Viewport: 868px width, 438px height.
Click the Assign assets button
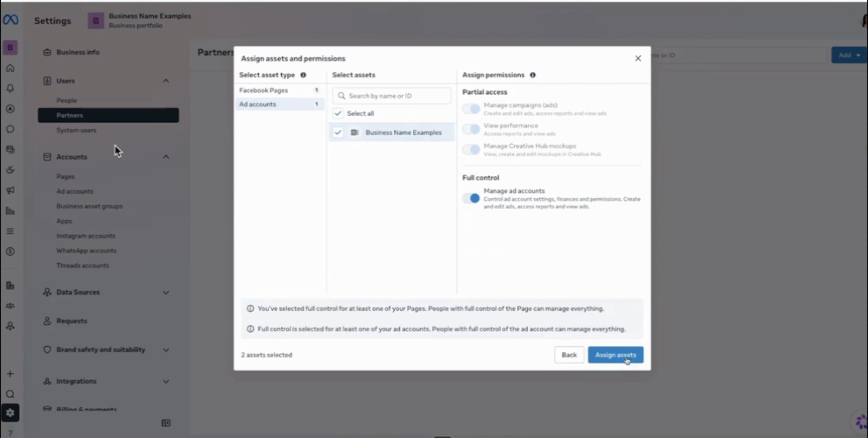(615, 355)
